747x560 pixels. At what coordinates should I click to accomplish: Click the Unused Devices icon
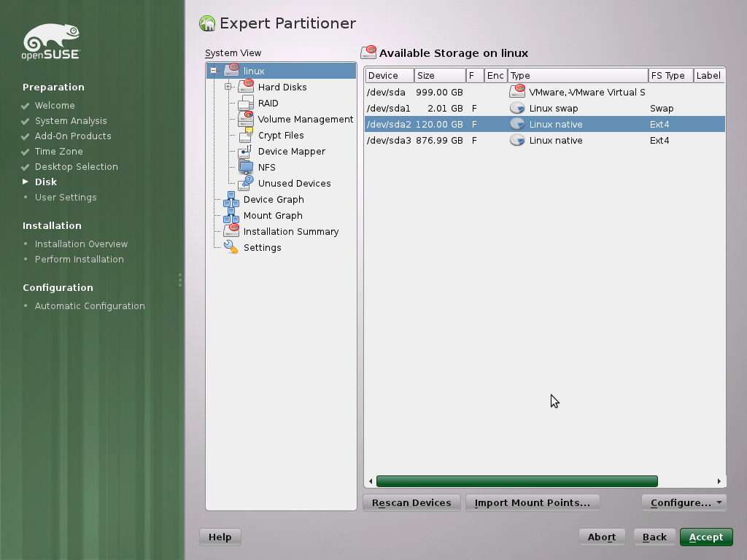click(x=246, y=183)
